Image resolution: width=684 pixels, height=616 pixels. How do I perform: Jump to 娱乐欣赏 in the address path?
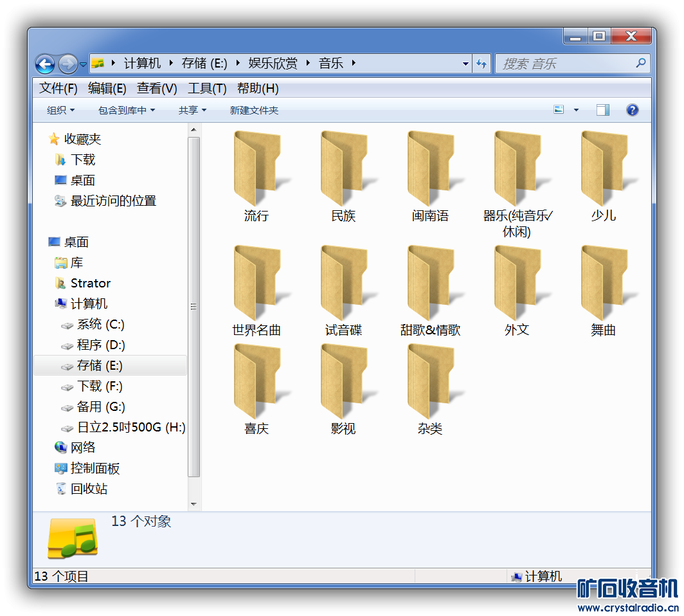tap(273, 63)
